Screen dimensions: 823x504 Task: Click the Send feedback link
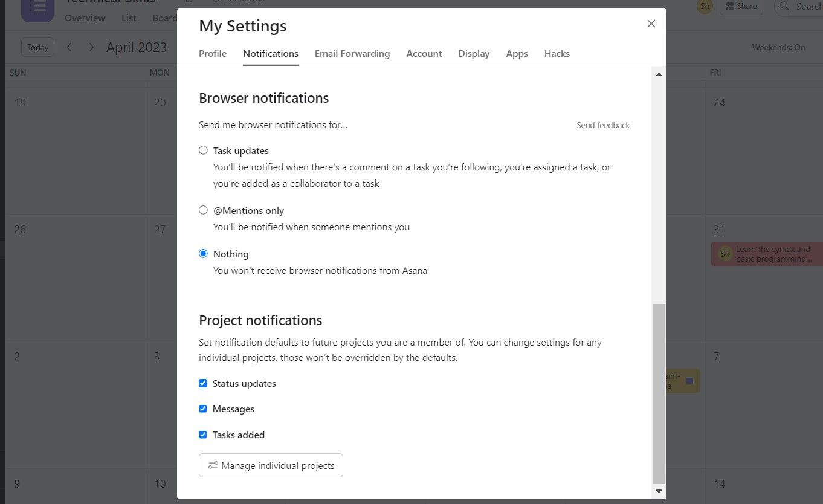pyautogui.click(x=603, y=125)
